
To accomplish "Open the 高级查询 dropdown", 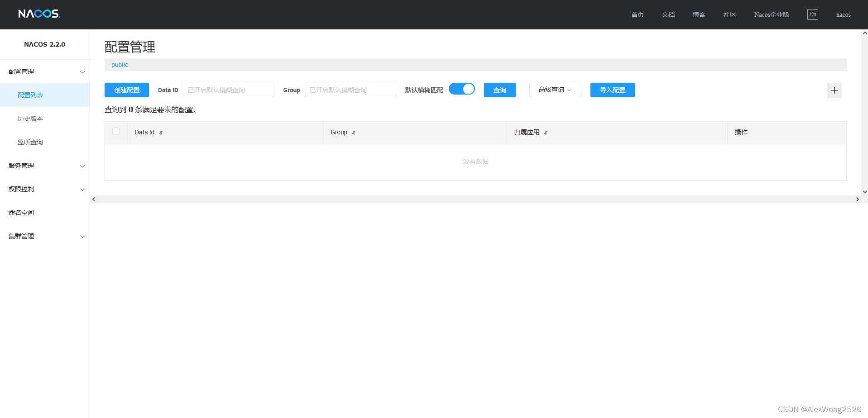I will (x=555, y=90).
